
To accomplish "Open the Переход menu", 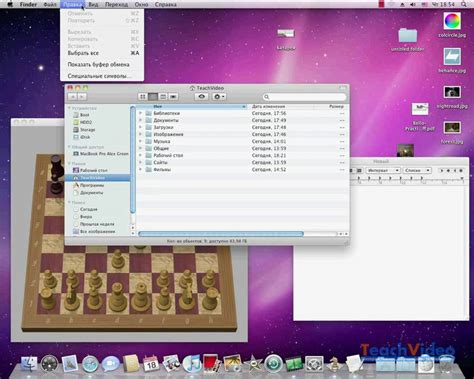I will pyautogui.click(x=116, y=4).
